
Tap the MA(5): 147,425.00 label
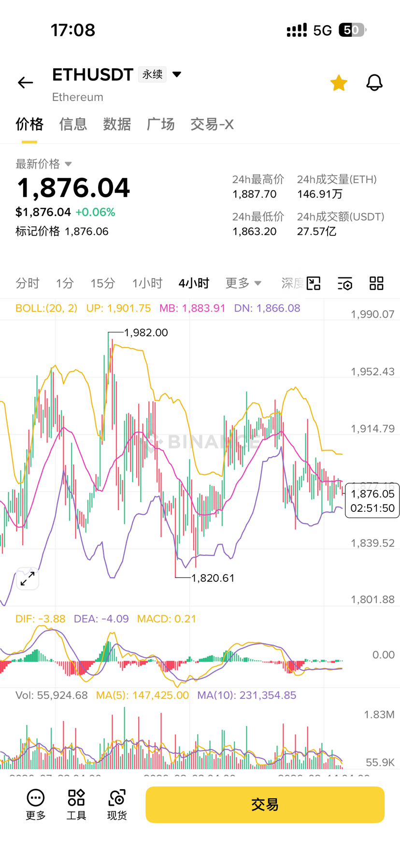tap(143, 695)
